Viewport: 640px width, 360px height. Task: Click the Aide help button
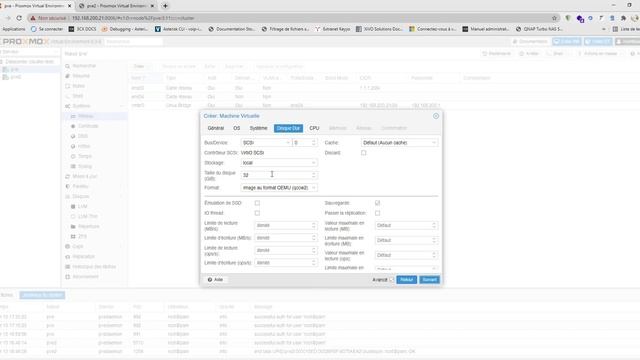pyautogui.click(x=215, y=280)
